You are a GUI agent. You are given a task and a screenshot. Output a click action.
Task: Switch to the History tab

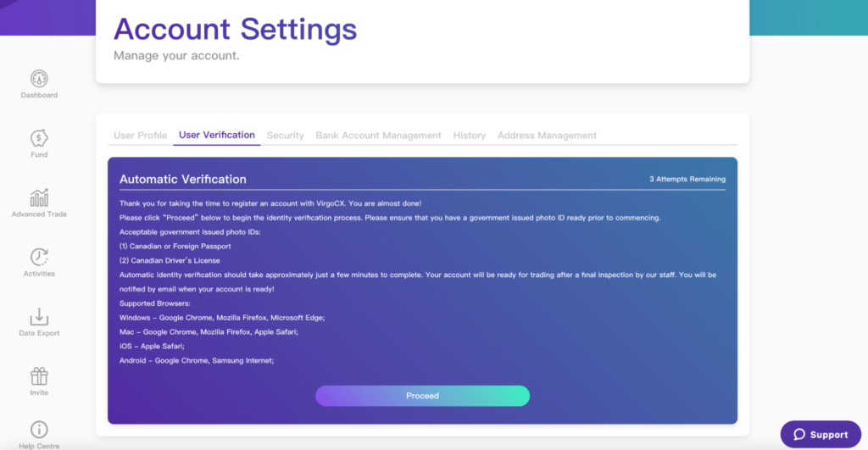point(469,136)
